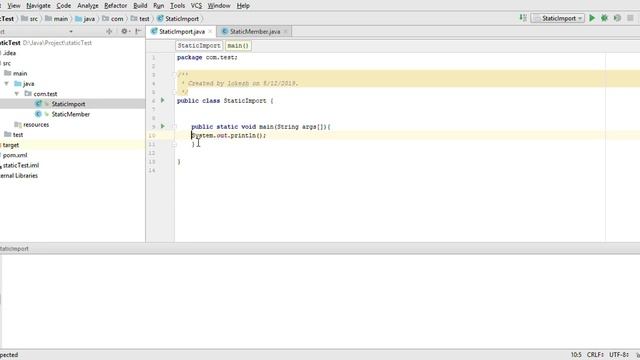The width and height of the screenshot is (640, 360).
Task: Collapse the java folder in project tree
Action: [7, 84]
